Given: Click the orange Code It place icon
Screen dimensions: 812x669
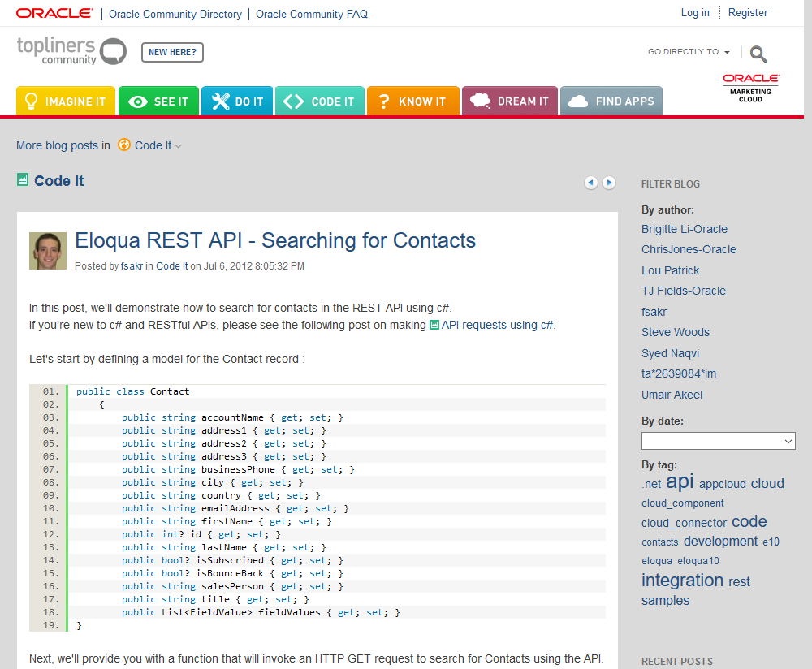Looking at the screenshot, I should (124, 145).
